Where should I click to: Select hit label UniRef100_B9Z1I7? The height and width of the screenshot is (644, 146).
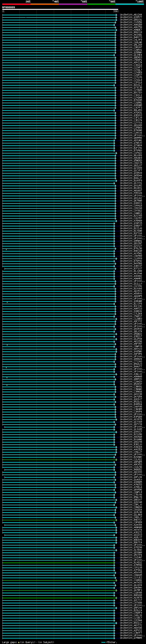pos(131,623)
